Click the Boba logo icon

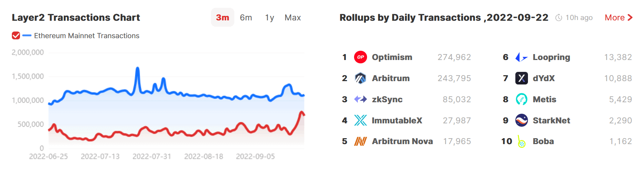(x=521, y=142)
